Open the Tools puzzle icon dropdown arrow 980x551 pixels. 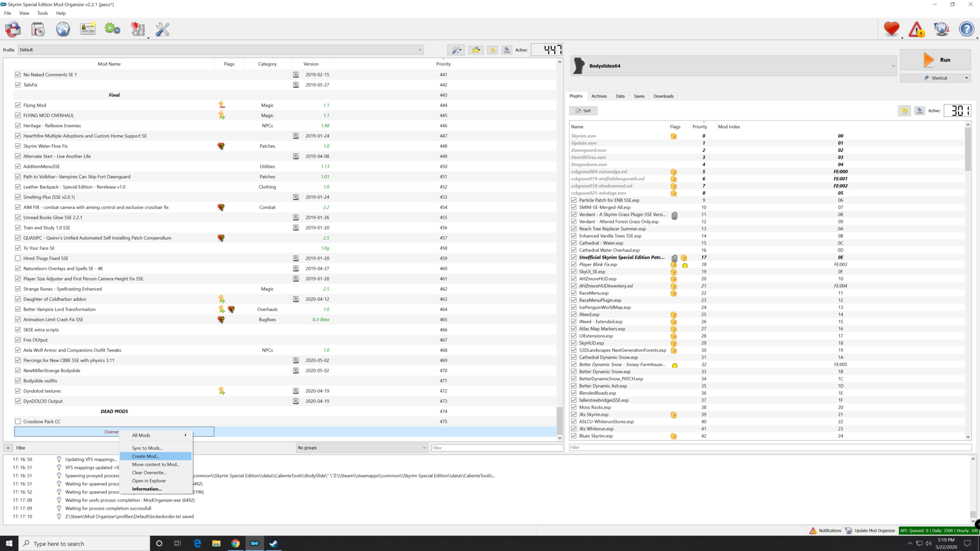(149, 37)
